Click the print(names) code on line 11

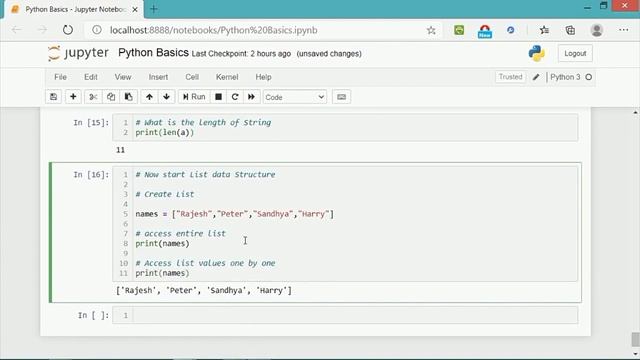point(162,273)
